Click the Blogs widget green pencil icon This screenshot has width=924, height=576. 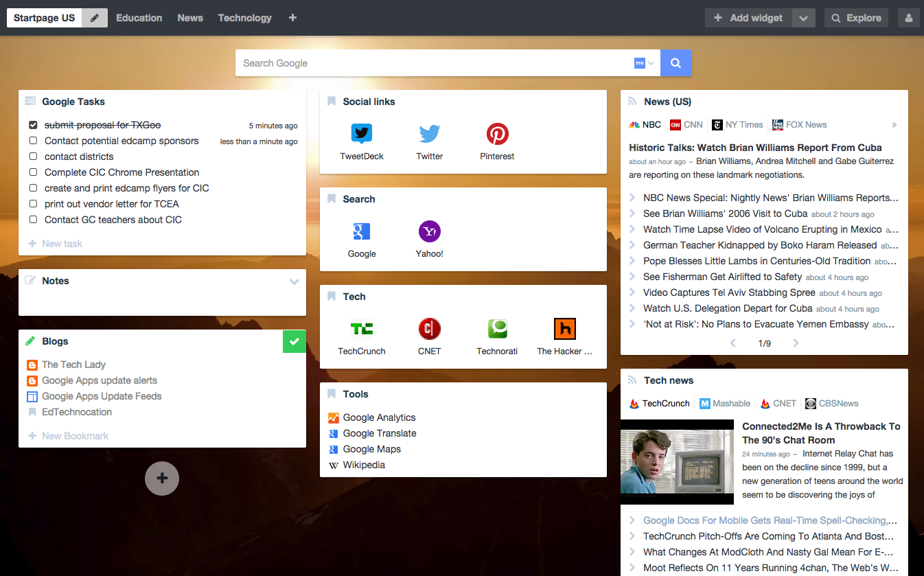pos(30,341)
